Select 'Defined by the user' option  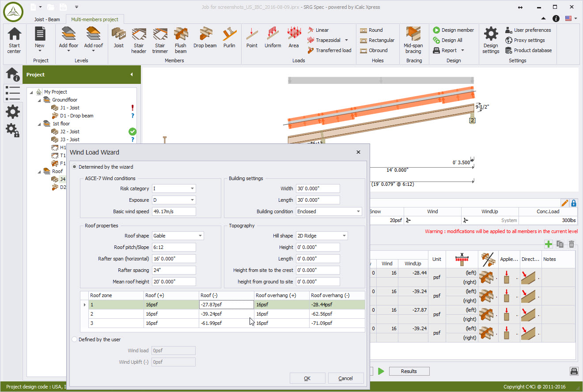(96, 339)
